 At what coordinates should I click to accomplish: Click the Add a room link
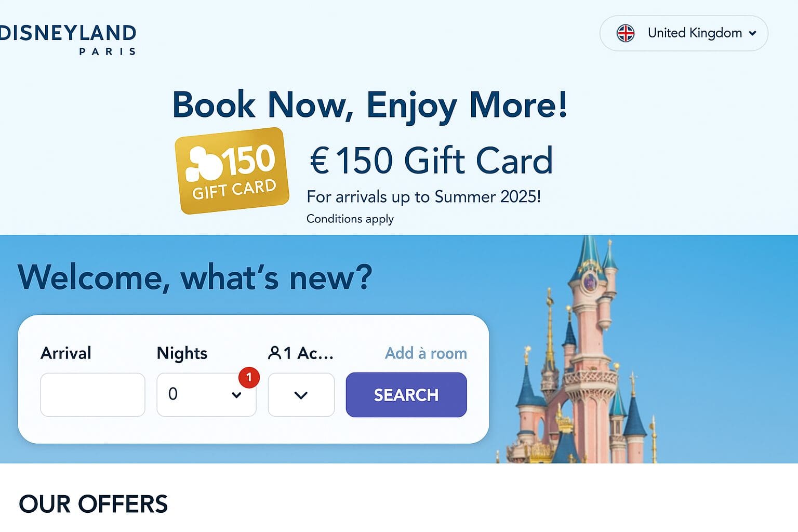(426, 353)
